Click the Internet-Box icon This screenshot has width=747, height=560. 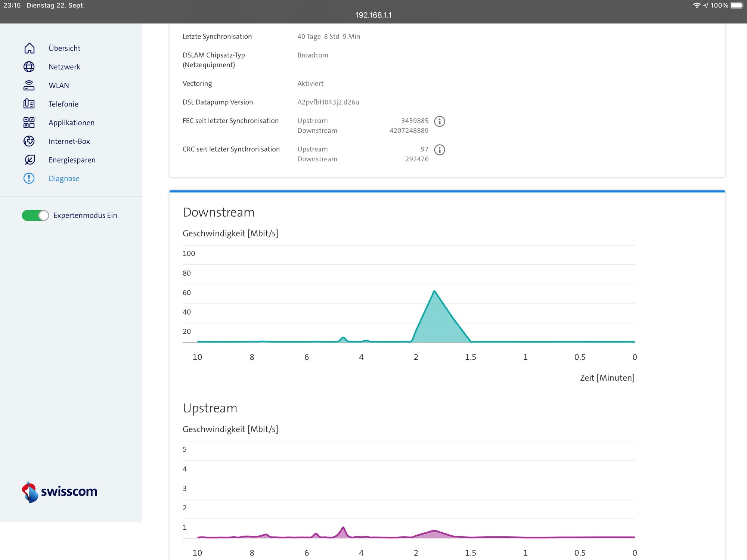pos(29,141)
